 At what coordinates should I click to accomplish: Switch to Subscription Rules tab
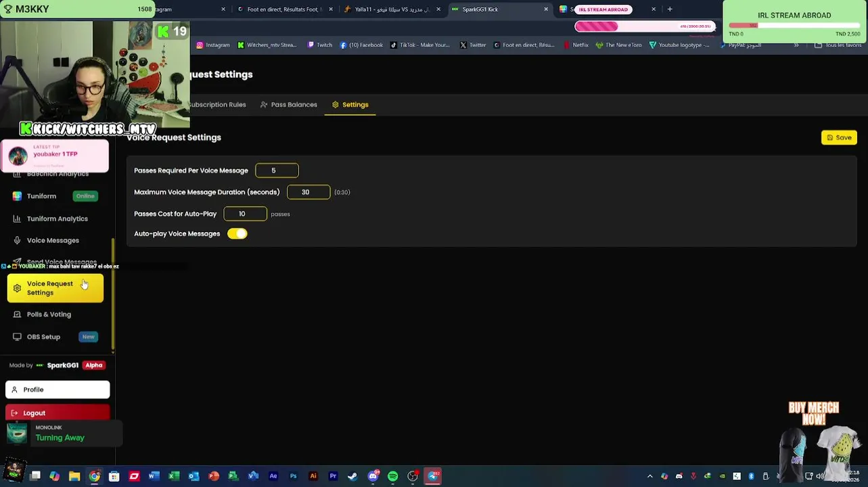(217, 105)
